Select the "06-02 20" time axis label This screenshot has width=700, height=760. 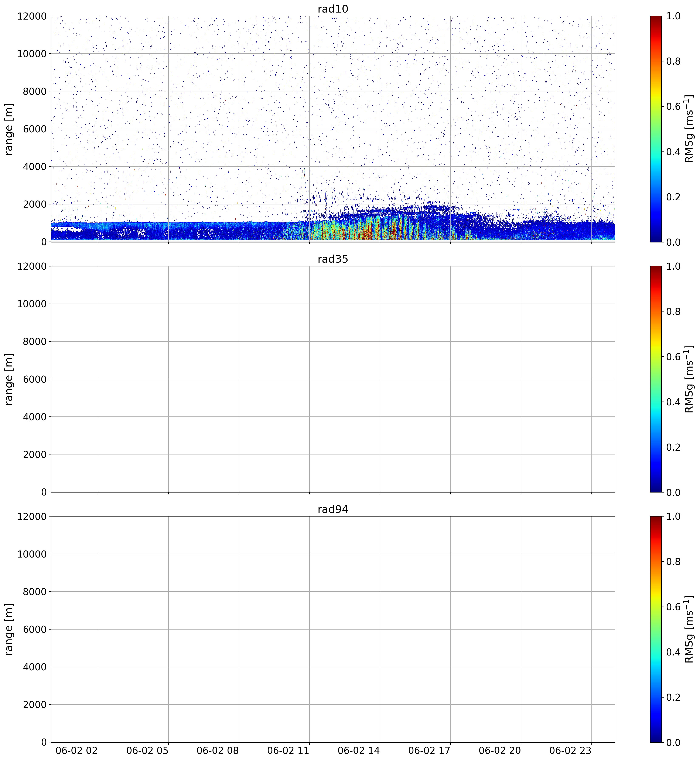(x=500, y=750)
